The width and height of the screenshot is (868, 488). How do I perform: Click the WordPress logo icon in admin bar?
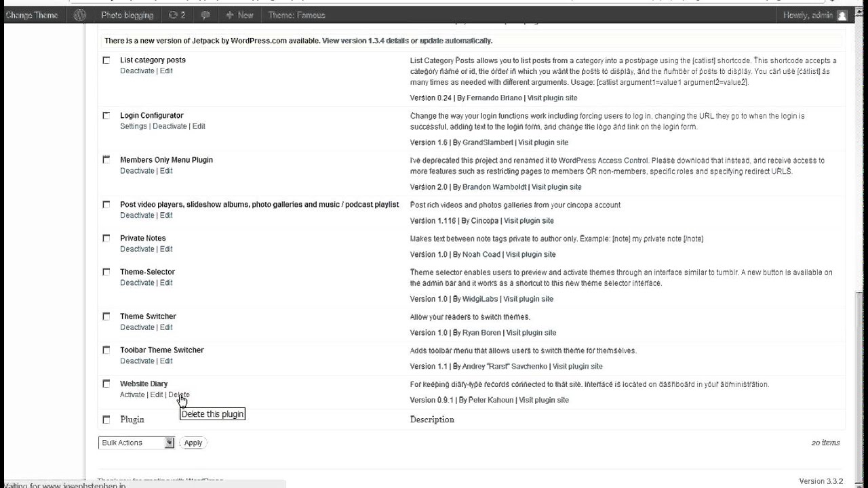[x=80, y=15]
